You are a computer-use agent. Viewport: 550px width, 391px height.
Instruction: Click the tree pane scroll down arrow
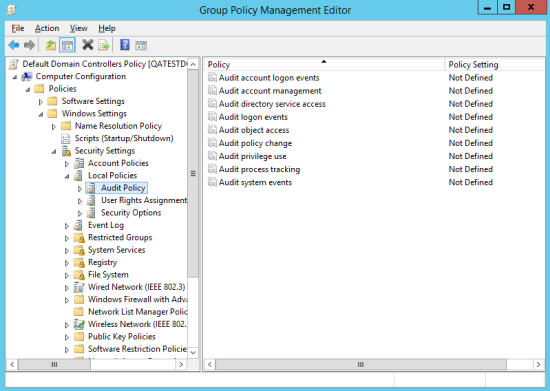pos(193,352)
